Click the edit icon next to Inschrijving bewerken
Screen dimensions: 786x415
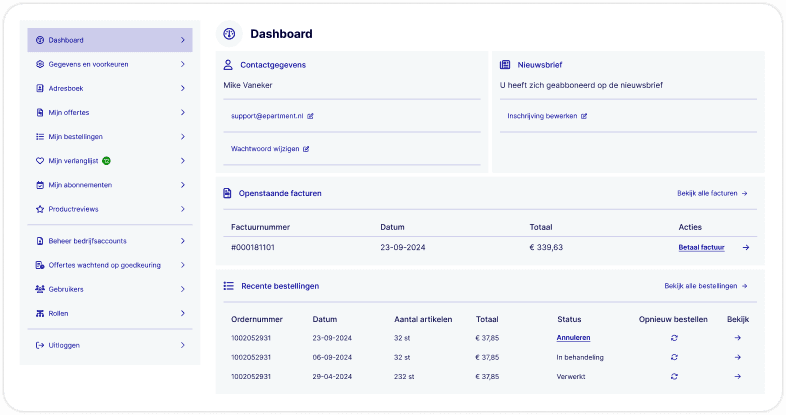click(584, 116)
